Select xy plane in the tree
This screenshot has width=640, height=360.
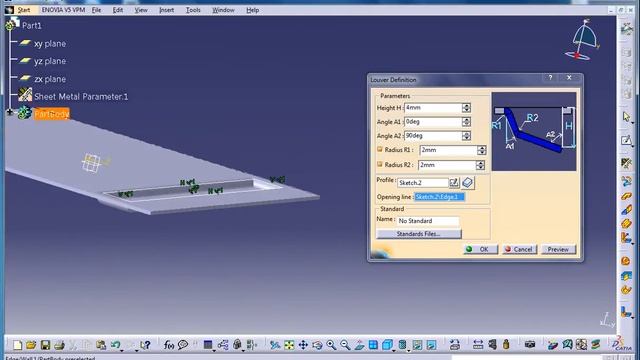pos(50,43)
